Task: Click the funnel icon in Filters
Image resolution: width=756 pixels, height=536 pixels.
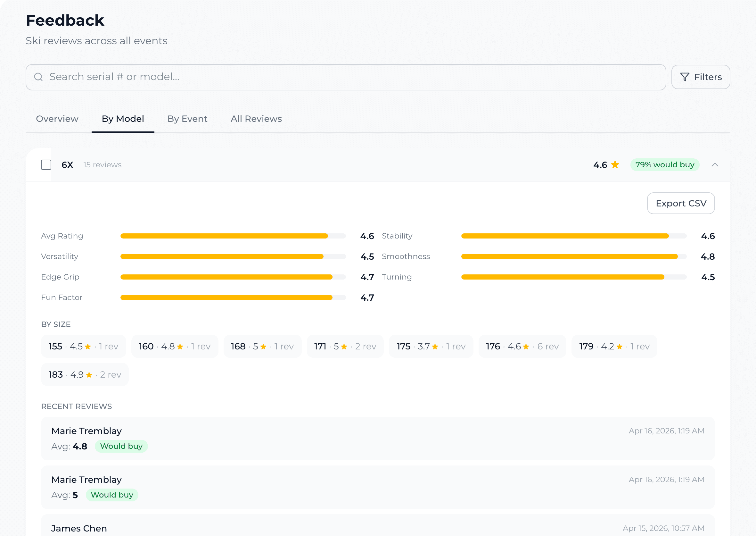Action: [x=685, y=77]
